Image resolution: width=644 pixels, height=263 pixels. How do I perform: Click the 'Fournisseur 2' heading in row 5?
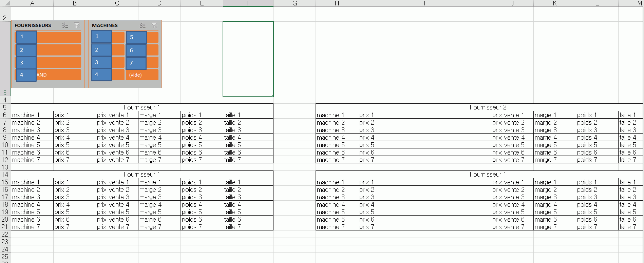pos(488,107)
